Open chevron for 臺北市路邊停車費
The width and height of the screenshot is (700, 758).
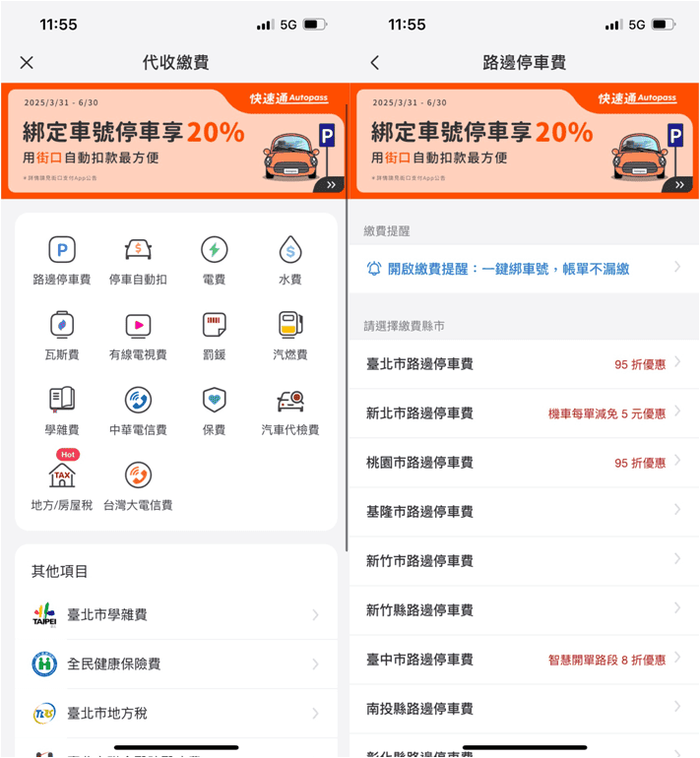click(x=677, y=362)
